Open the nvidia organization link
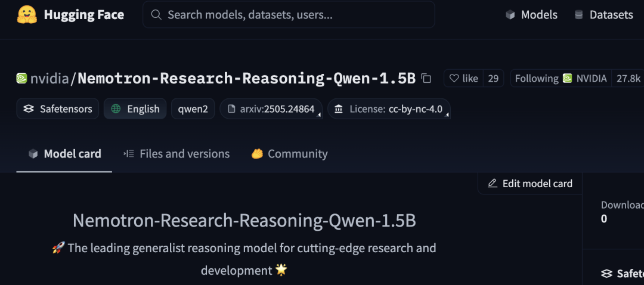This screenshot has height=285, width=644. coord(49,78)
